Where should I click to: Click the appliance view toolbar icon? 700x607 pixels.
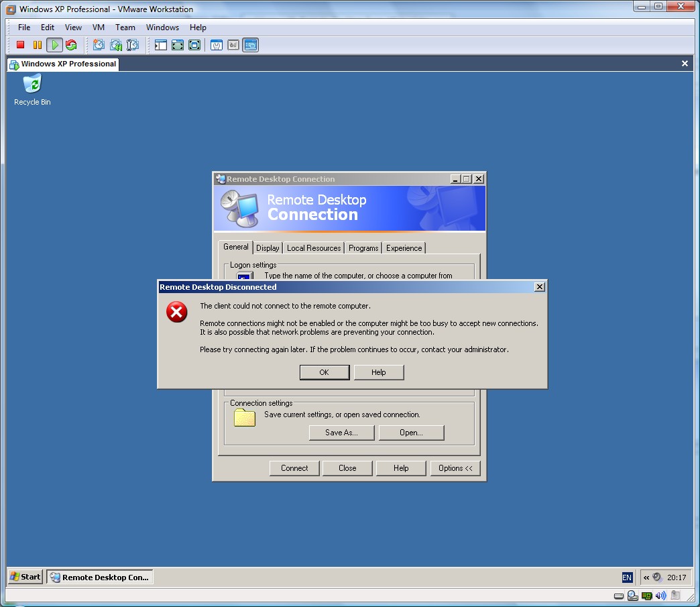pos(233,45)
